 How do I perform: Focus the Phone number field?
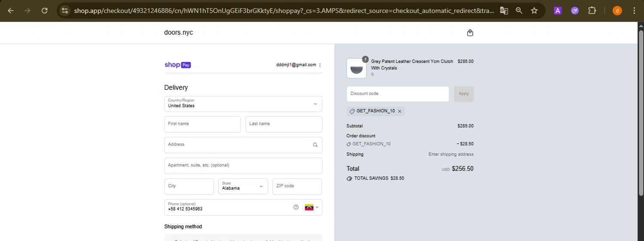(243, 207)
